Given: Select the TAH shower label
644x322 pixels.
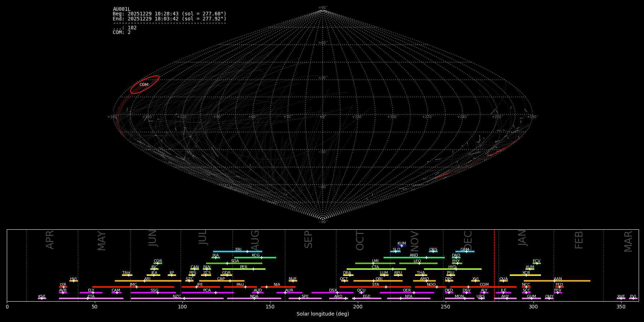Looking at the screenshot, I should click(x=126, y=273).
